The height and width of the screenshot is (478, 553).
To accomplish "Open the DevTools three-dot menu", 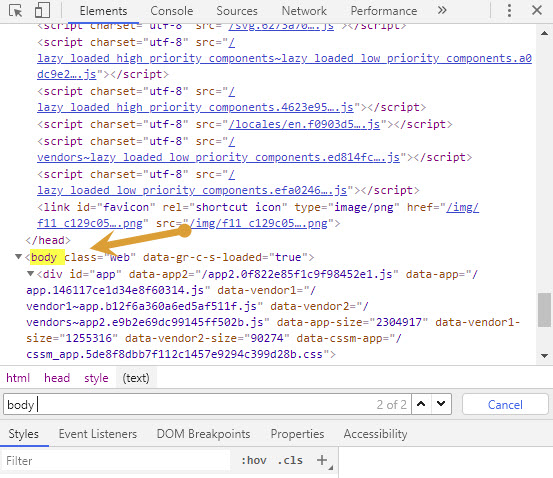I will (509, 11).
